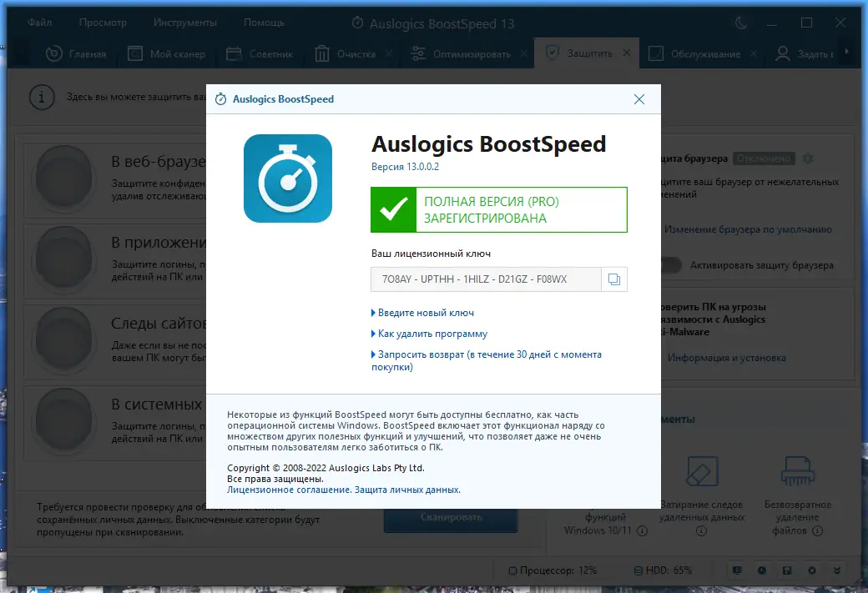
Task: Click the Отключено status badge for browser protection
Action: coord(765,158)
